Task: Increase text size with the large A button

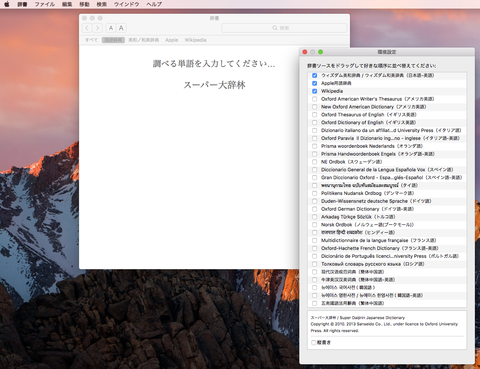Action: coord(121,28)
